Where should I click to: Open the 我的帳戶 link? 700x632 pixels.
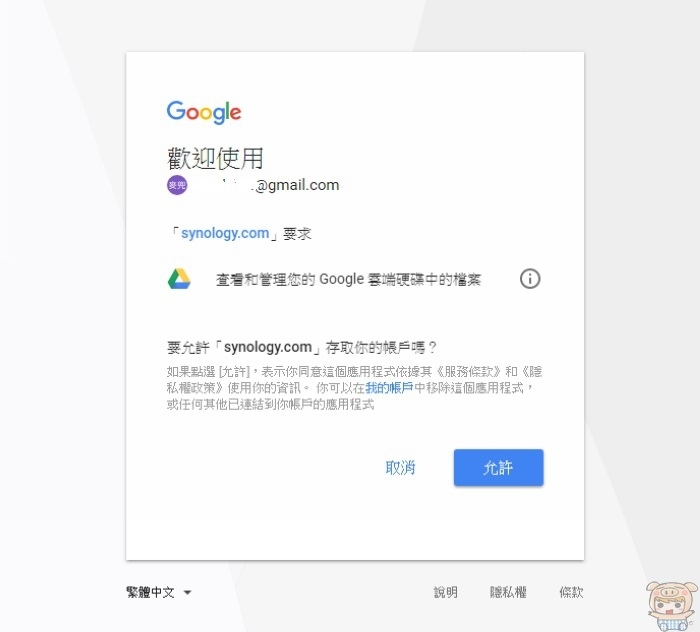[x=389, y=388]
